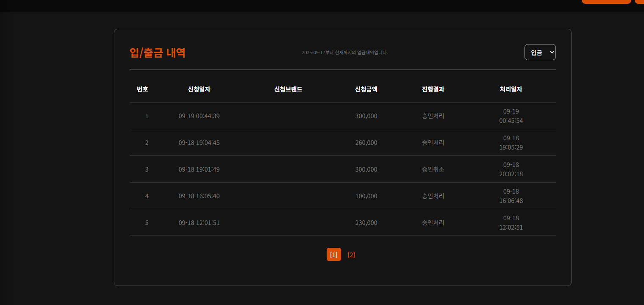Click the 230,000 amount cell
Image resolution: width=644 pixels, height=305 pixels.
point(366,223)
